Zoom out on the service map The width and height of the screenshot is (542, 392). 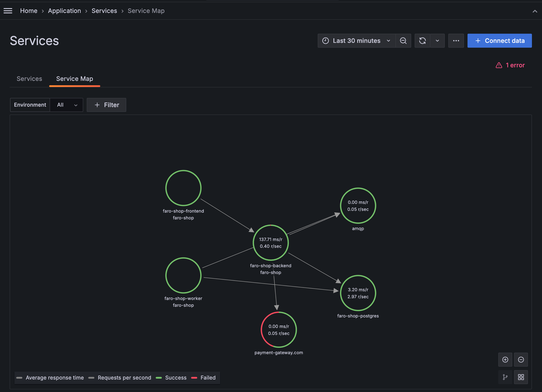(521, 359)
